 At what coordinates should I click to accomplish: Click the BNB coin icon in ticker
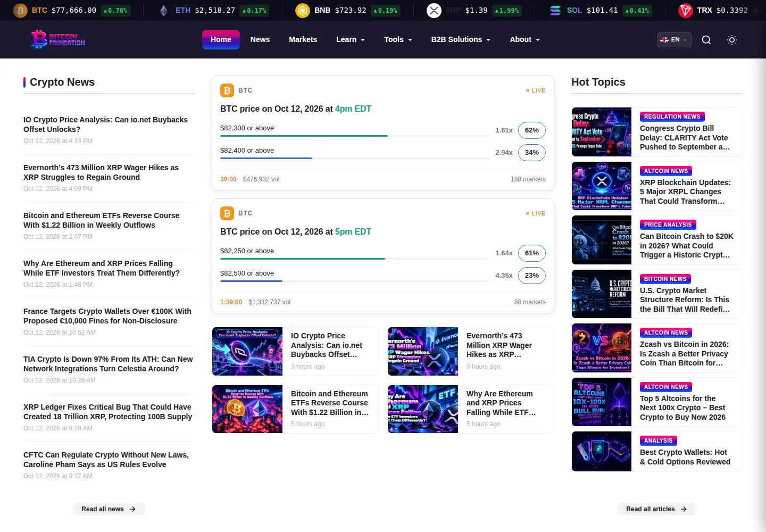tap(303, 10)
